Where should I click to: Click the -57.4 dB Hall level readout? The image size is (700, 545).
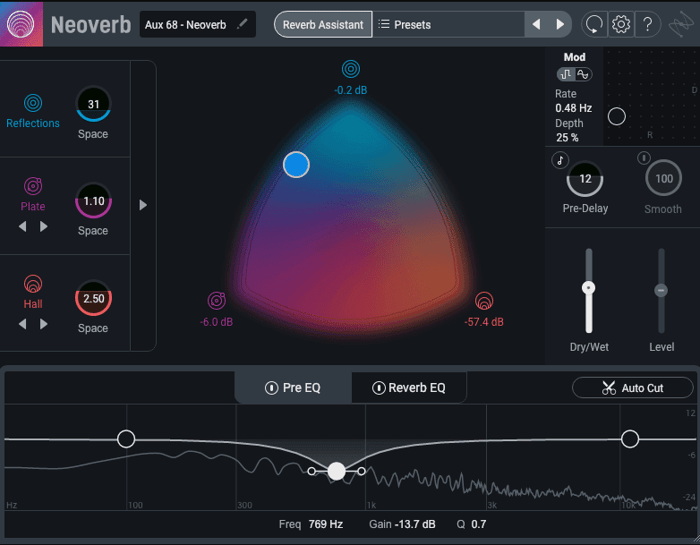pos(484,322)
